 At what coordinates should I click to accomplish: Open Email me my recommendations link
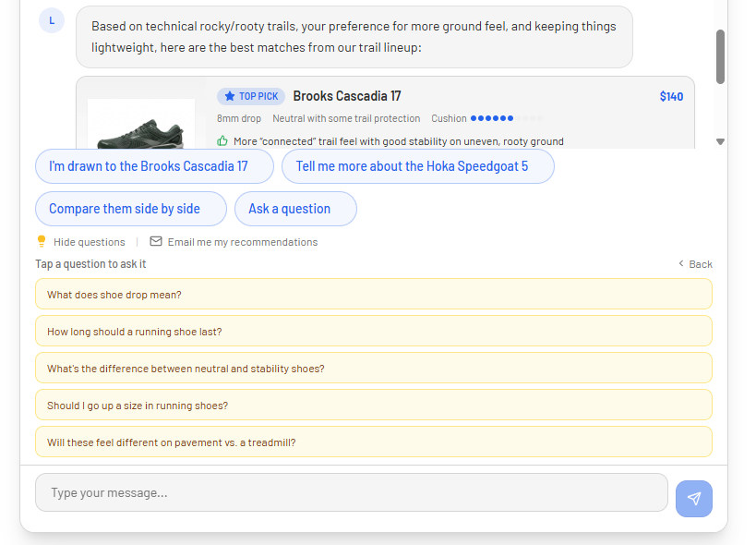[x=242, y=242]
